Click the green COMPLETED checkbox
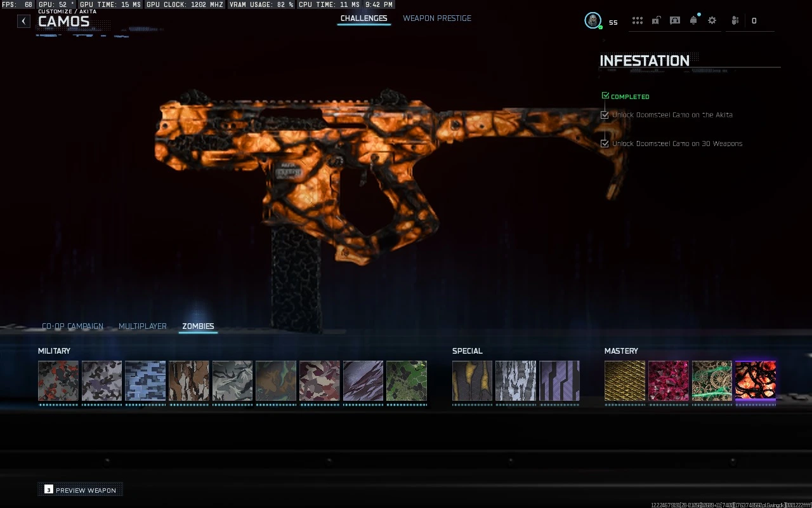 [605, 95]
